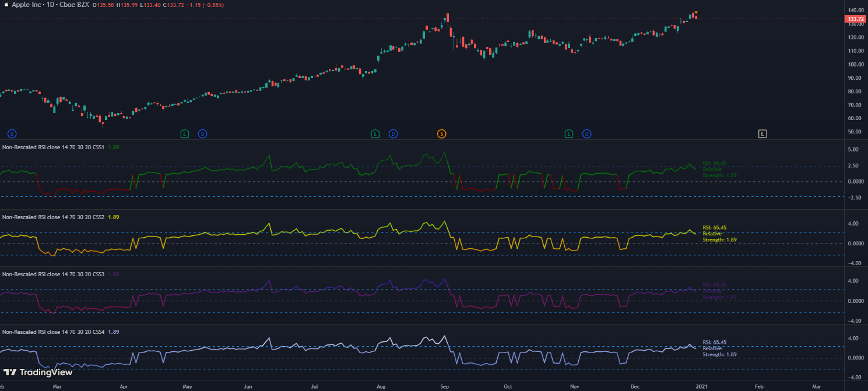Click the earnings "E" marker near November
This screenshot has height=391, width=868.
tap(568, 133)
